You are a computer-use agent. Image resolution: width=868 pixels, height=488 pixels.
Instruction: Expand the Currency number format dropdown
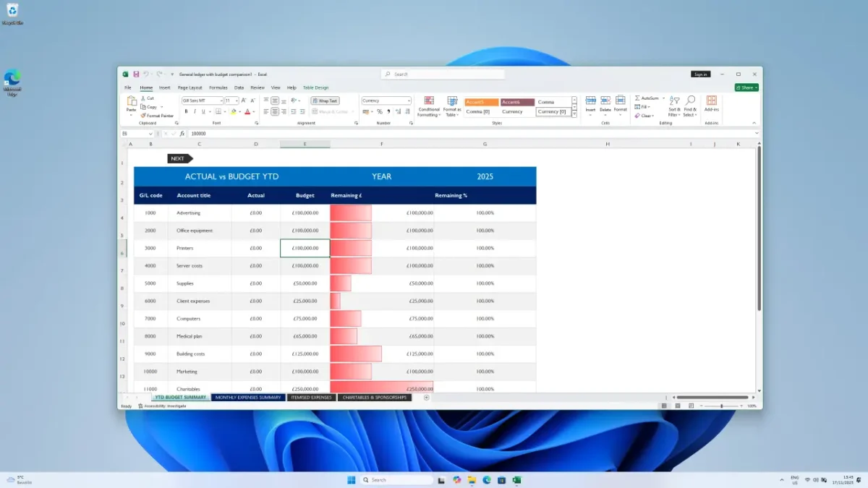click(409, 101)
